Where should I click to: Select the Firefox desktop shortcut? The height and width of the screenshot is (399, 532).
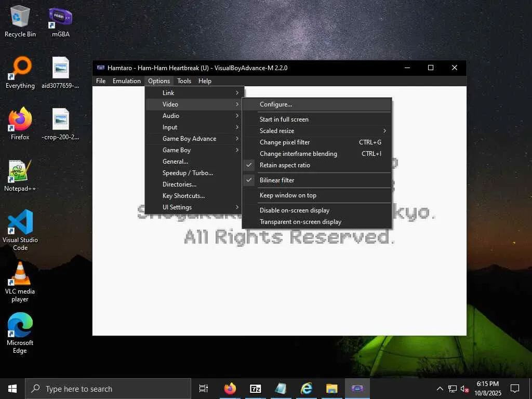click(x=20, y=124)
